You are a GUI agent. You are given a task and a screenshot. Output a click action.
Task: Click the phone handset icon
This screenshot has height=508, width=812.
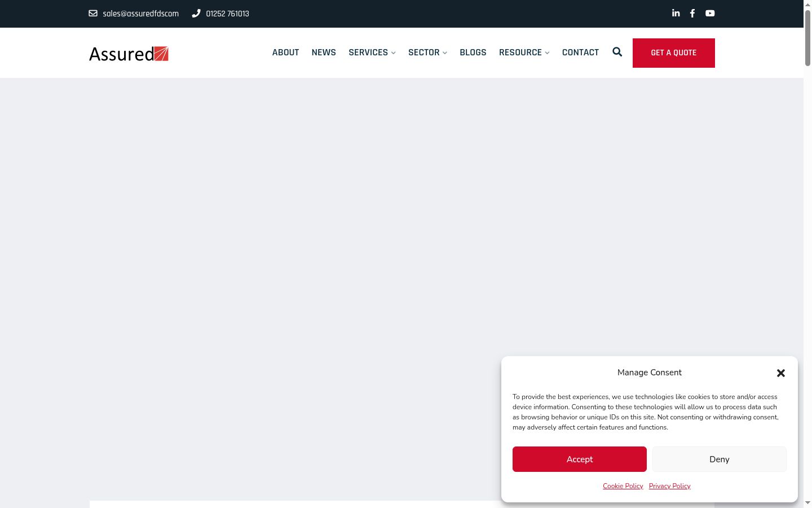196,13
